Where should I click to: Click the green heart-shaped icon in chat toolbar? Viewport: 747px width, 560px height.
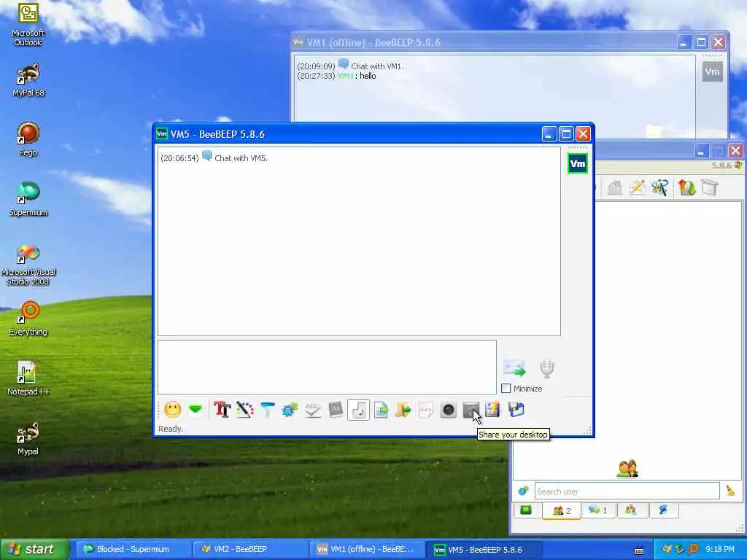click(196, 410)
